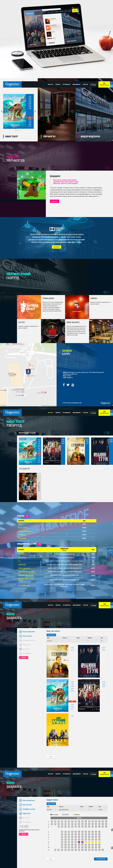This screenshot has width=113, height=868.
Task: Open YouTube icon in ХОЛБОО БАРИХ section
Action: pos(73,385)
